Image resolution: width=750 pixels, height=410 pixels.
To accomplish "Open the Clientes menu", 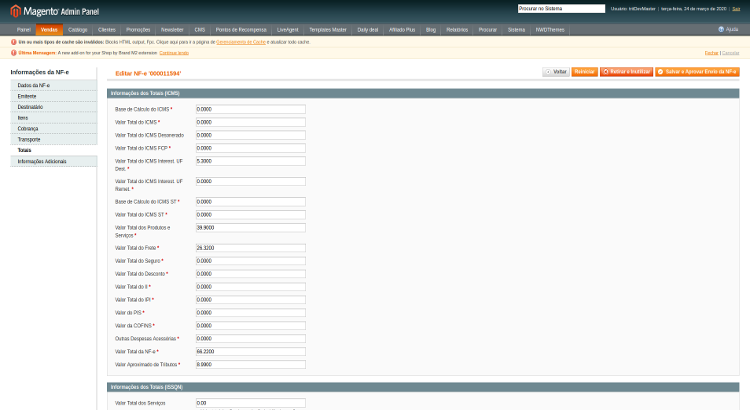I will (x=107, y=30).
